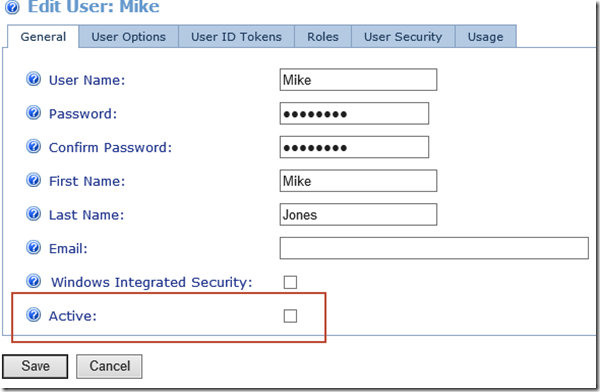The height and width of the screenshot is (392, 600).
Task: Focus the Last Name field containing Jones
Action: 358,214
